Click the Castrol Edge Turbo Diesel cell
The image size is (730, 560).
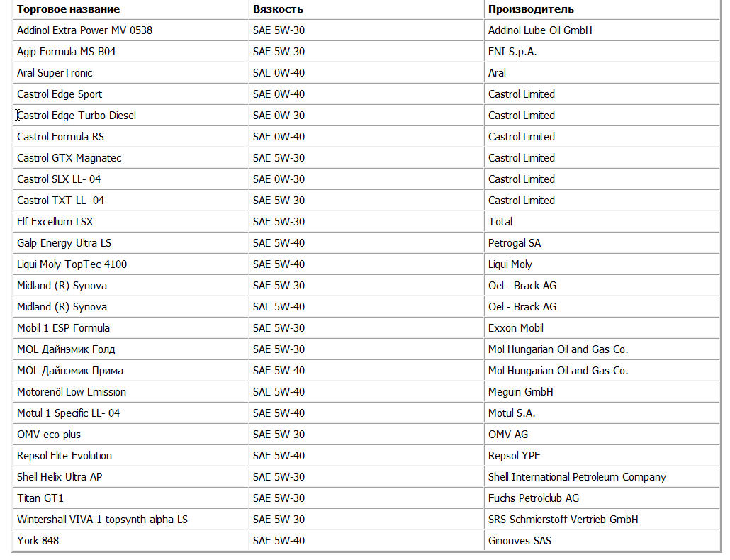[77, 116]
